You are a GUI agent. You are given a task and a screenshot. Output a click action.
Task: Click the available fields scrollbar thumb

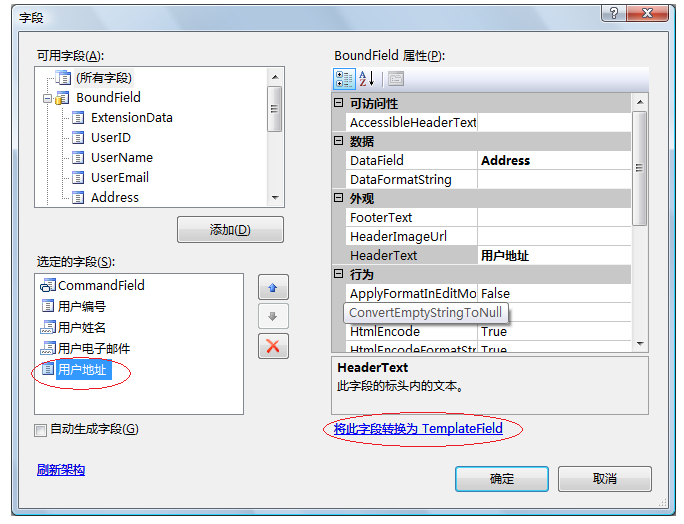click(x=275, y=109)
